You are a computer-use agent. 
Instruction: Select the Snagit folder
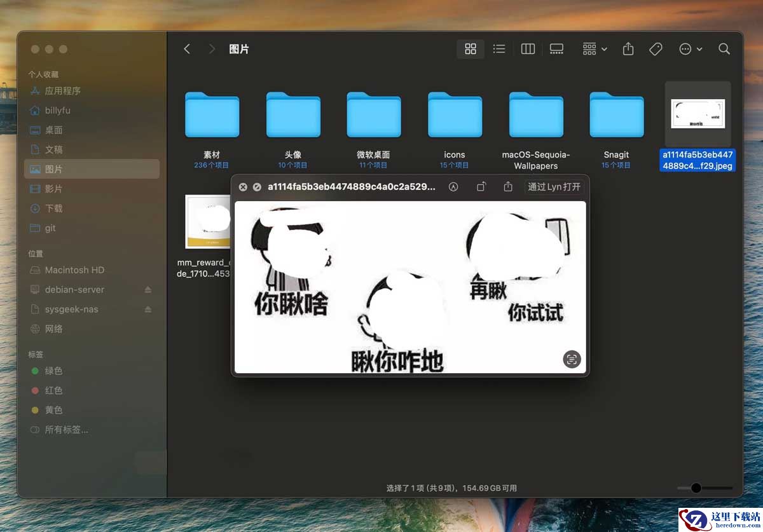pos(617,115)
